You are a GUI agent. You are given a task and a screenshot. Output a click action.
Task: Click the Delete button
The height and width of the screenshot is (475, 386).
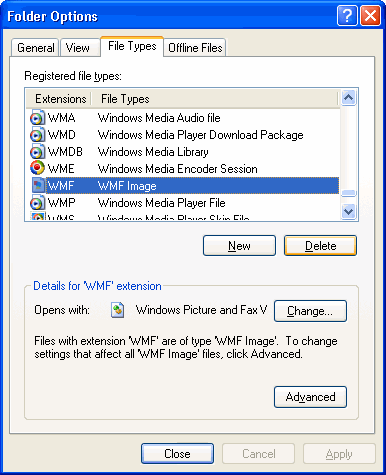320,246
